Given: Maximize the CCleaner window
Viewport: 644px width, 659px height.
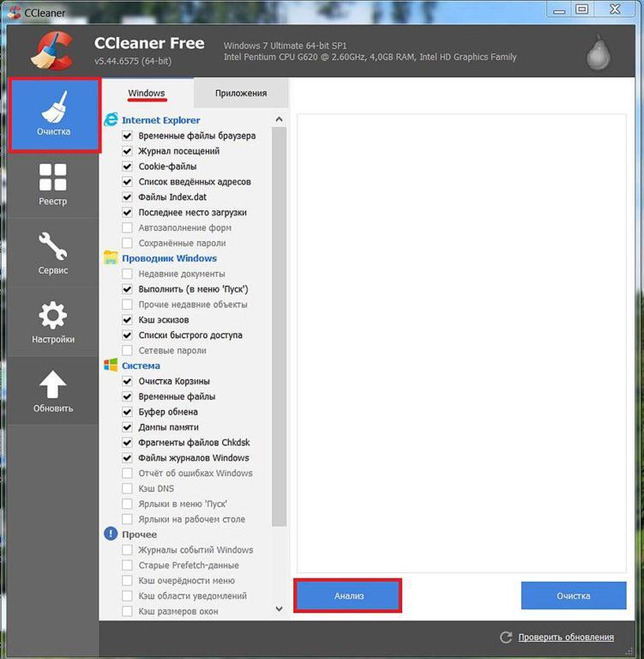Looking at the screenshot, I should 581,9.
